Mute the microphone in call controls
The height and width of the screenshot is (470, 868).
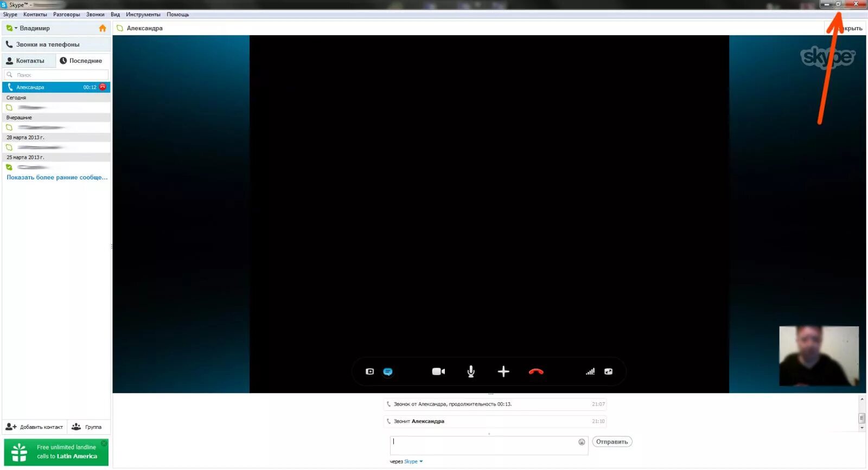[x=471, y=372]
